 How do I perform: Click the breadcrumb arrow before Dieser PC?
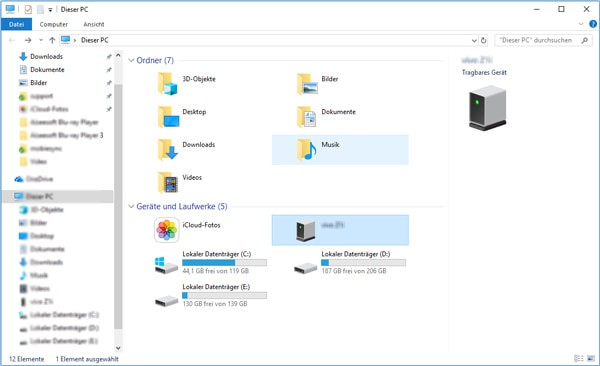click(x=75, y=40)
